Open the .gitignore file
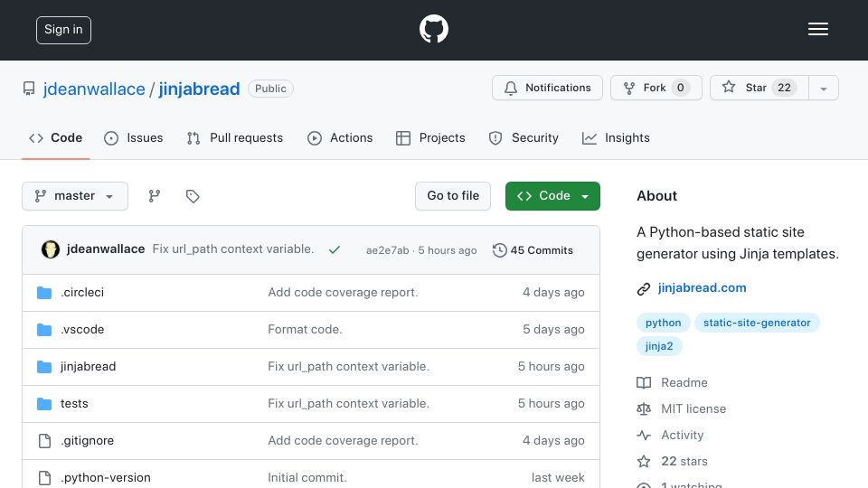The image size is (868, 488). click(87, 440)
